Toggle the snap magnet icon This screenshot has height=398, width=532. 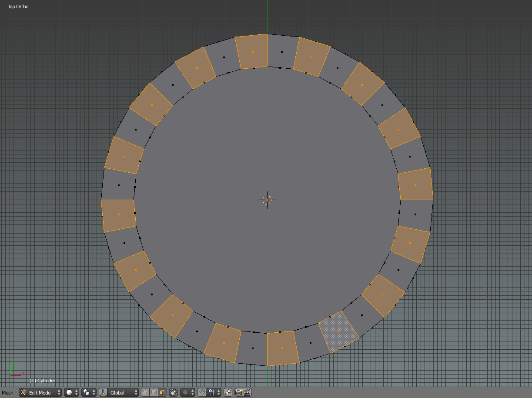coord(202,392)
